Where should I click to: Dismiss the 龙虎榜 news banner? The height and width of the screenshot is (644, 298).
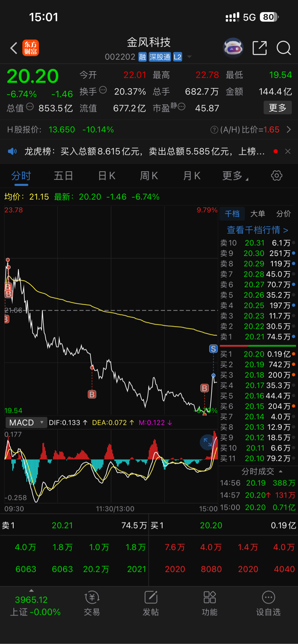(x=288, y=151)
